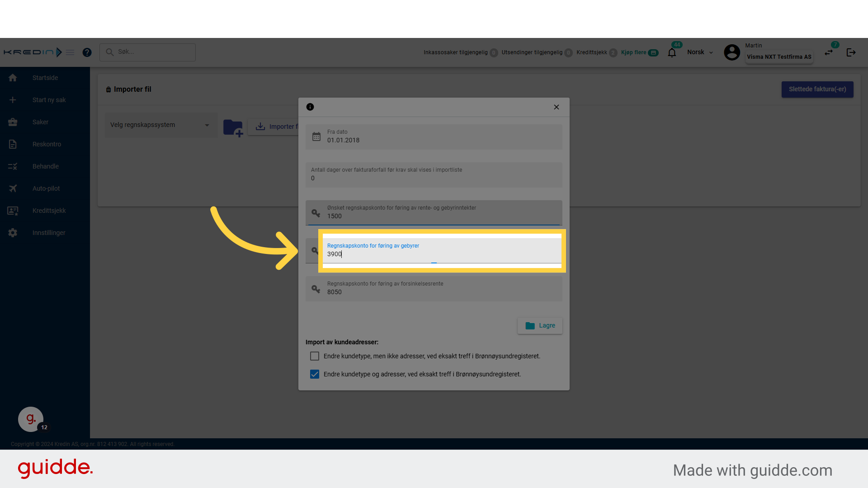Screen dimensions: 868x488
Task: Close the settings dialog with X
Action: point(557,107)
